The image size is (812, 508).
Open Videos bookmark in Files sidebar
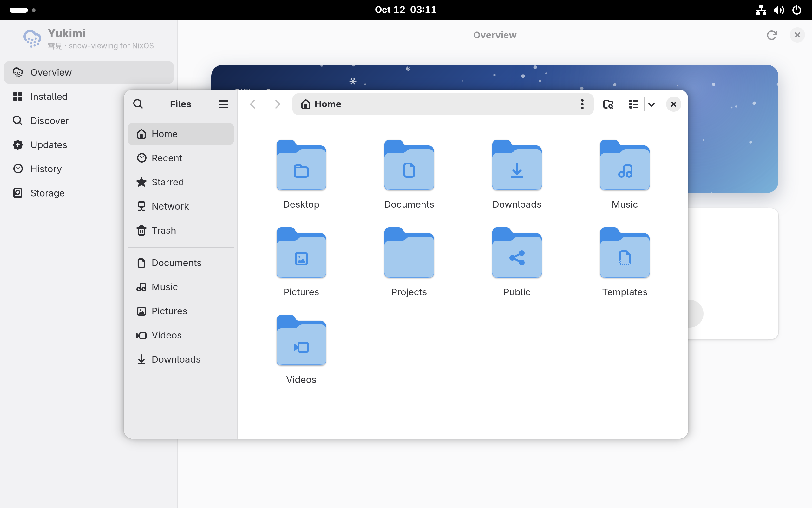(x=180, y=335)
